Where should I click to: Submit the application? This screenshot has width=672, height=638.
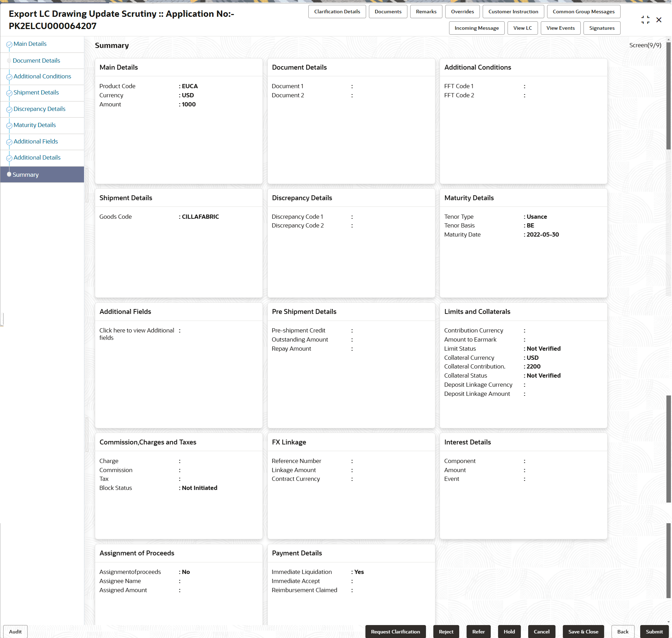[654, 631]
